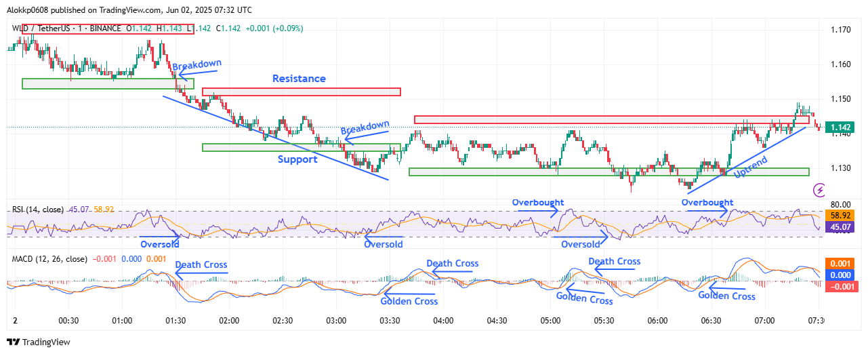Click the 01:30 time axis label
Screen dimensions: 868x354
coord(175,320)
